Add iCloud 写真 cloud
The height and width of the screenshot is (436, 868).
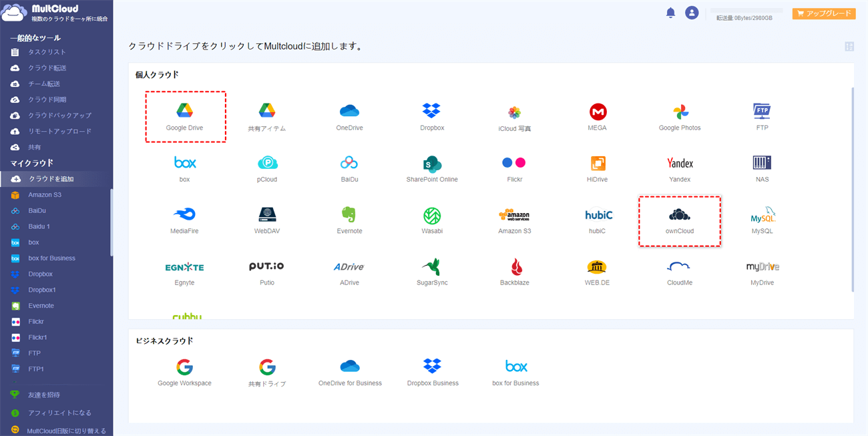coord(514,117)
